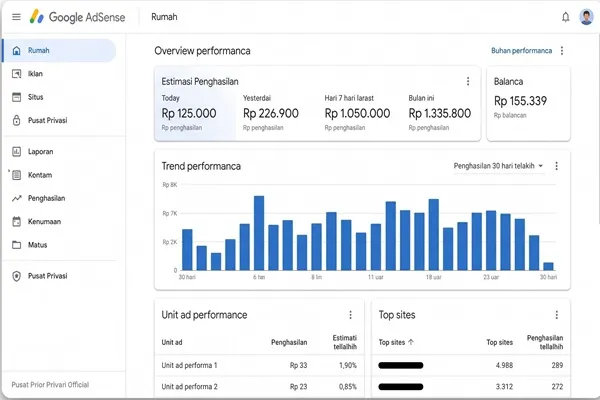
Task: Open Penghasilan in the sidebar
Action: coord(46,198)
